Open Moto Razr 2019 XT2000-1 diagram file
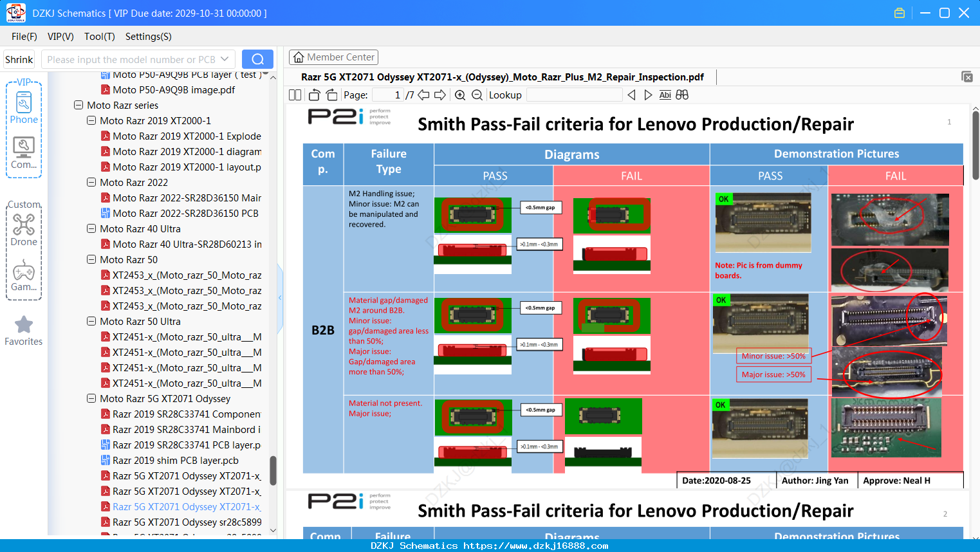Screen dimensions: 980x552 pos(181,152)
